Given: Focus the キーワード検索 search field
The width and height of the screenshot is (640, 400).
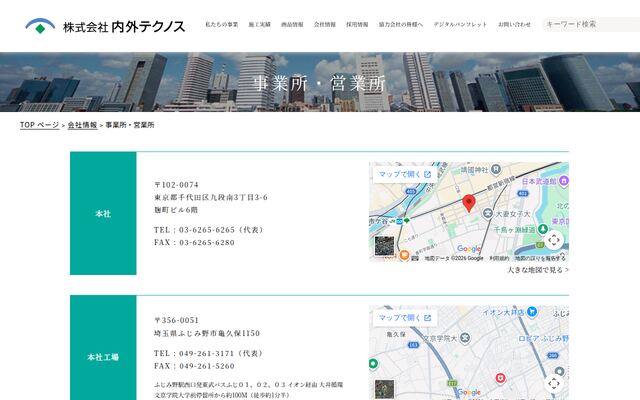Looking at the screenshot, I should pyautogui.click(x=591, y=24).
